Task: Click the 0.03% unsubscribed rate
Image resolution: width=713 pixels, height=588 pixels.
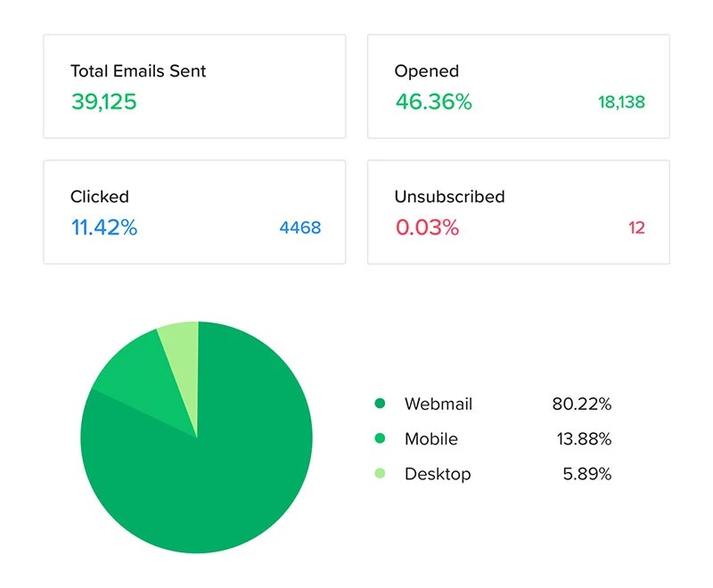Action: pyautogui.click(x=427, y=228)
